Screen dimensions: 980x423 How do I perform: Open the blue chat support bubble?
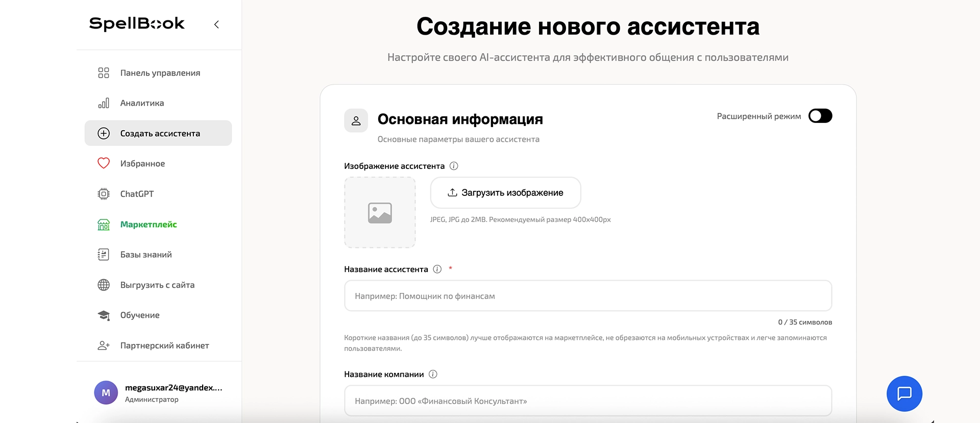(x=904, y=393)
